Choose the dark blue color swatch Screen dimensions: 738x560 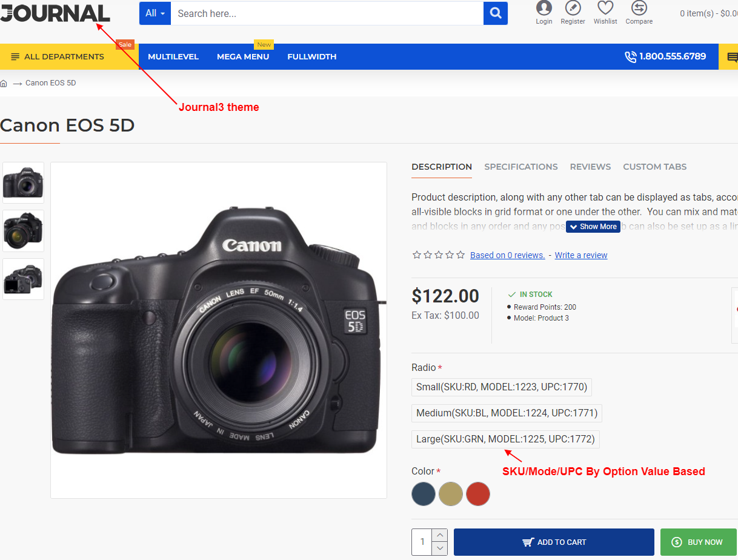tap(424, 494)
